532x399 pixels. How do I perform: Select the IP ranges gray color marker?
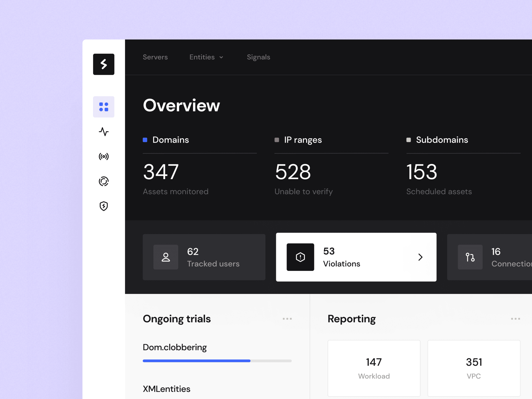(277, 140)
